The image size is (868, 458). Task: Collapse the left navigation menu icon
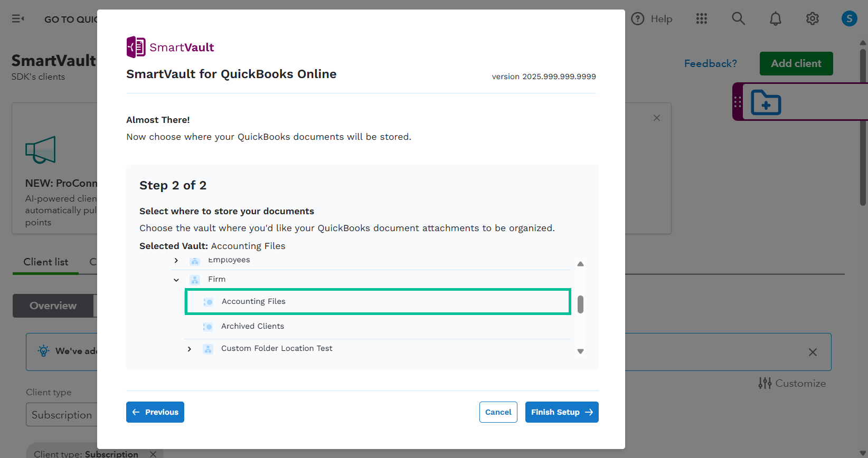(18, 19)
